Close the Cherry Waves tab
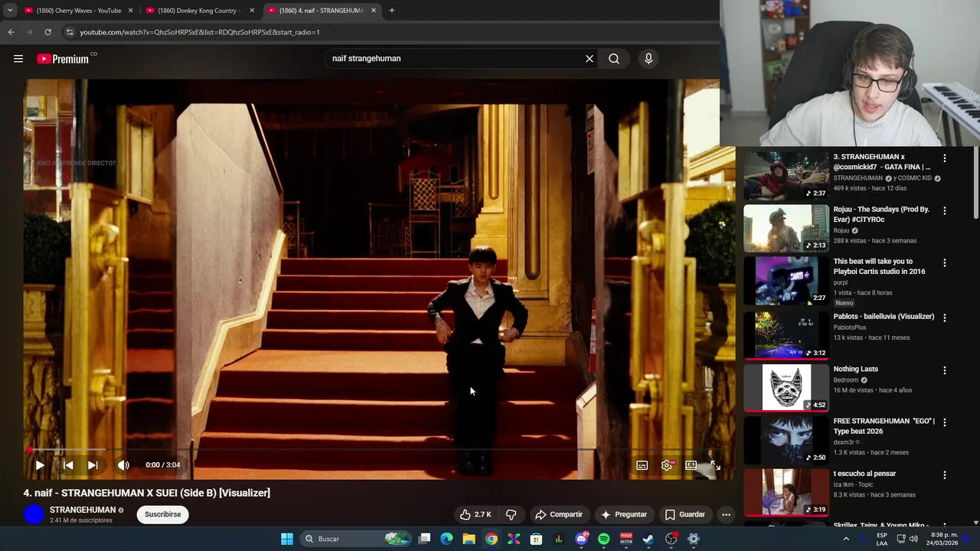 tap(130, 11)
